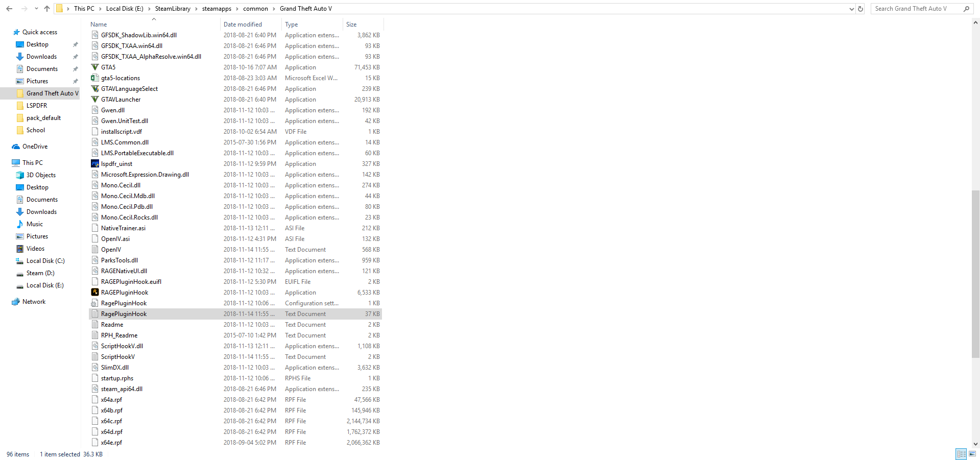Select the RAGEPluginHook application icon

95,293
